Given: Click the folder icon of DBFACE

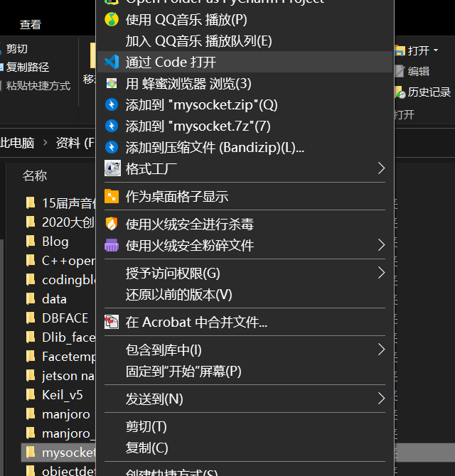Looking at the screenshot, I should coord(31,318).
